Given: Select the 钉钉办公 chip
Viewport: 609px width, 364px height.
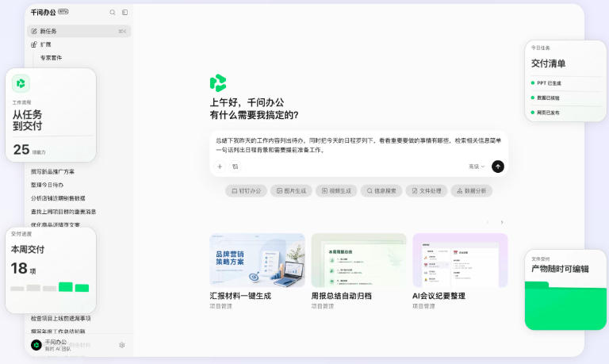Looking at the screenshot, I should click(x=247, y=191).
